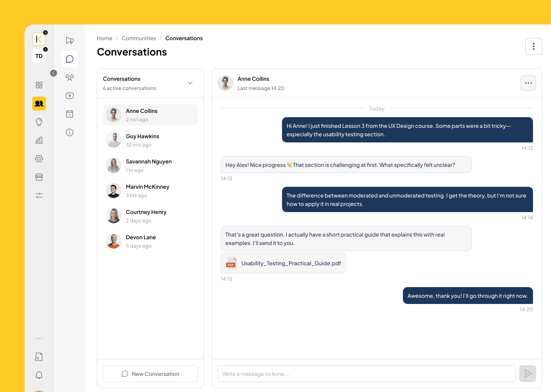Open the settings gear icon
Screen dimensions: 551x392
[x=39, y=158]
